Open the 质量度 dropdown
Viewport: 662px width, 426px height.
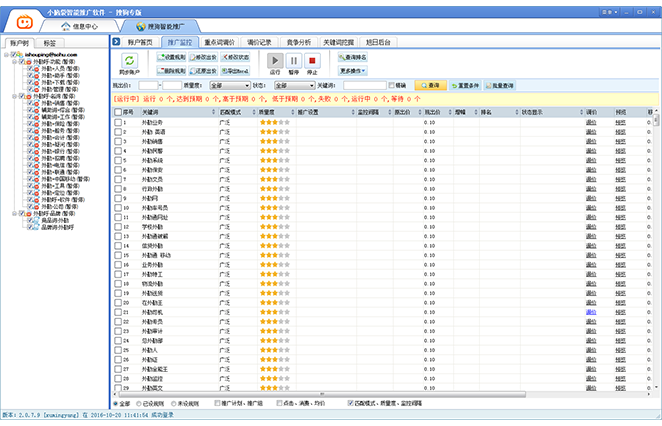point(231,86)
